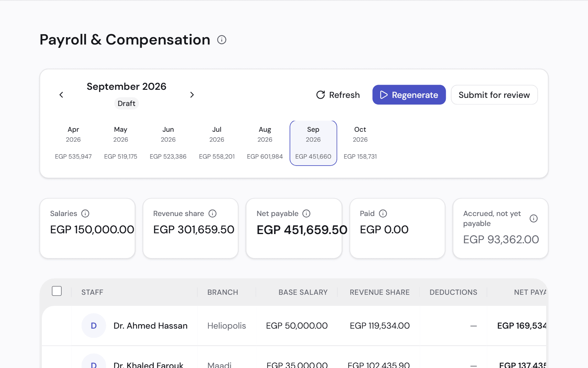The image size is (588, 368).
Task: Click the Dr. Ahmed Hassan avatar
Action: tap(94, 326)
